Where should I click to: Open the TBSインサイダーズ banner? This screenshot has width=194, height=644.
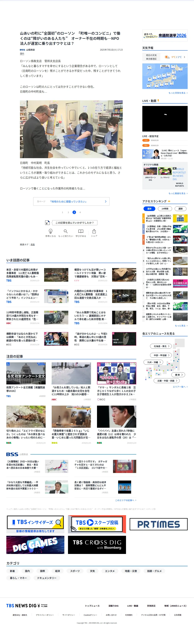point(35,524)
